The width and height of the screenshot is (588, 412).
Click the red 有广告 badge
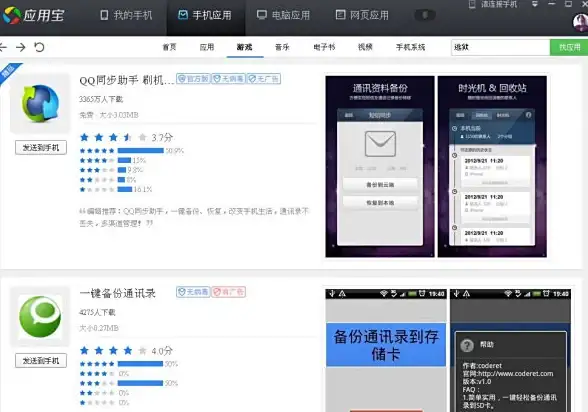click(x=228, y=292)
